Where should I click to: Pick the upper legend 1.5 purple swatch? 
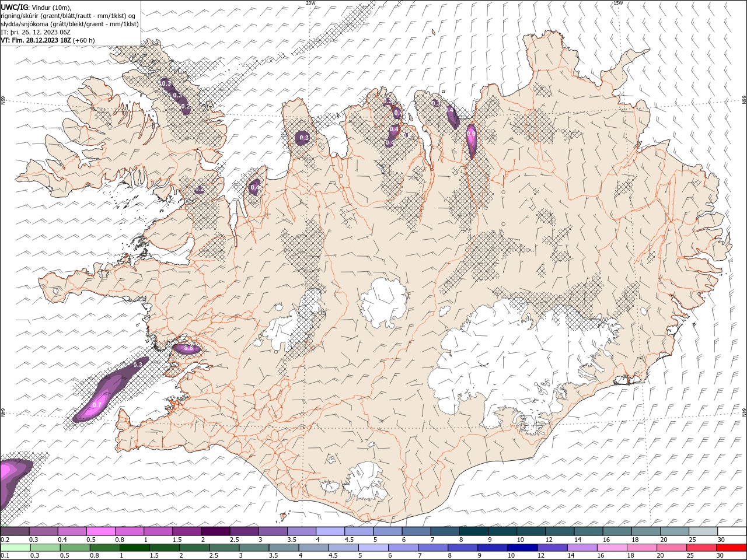point(187,531)
